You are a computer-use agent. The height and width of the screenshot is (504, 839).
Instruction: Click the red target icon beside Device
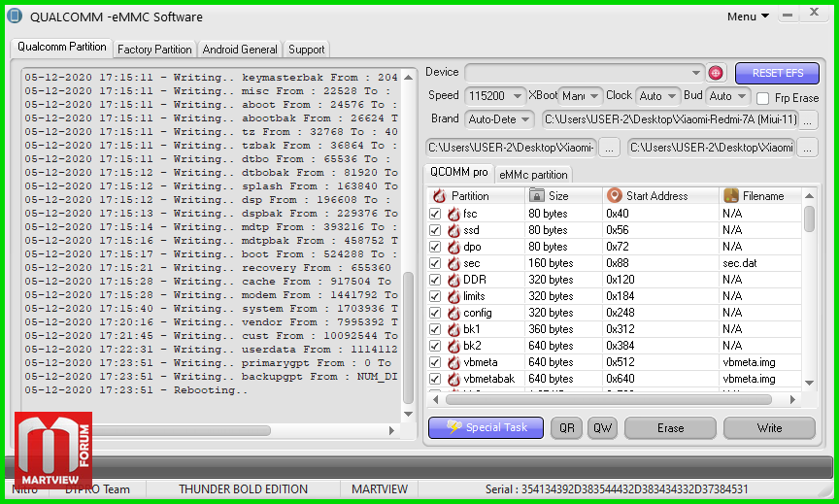716,73
